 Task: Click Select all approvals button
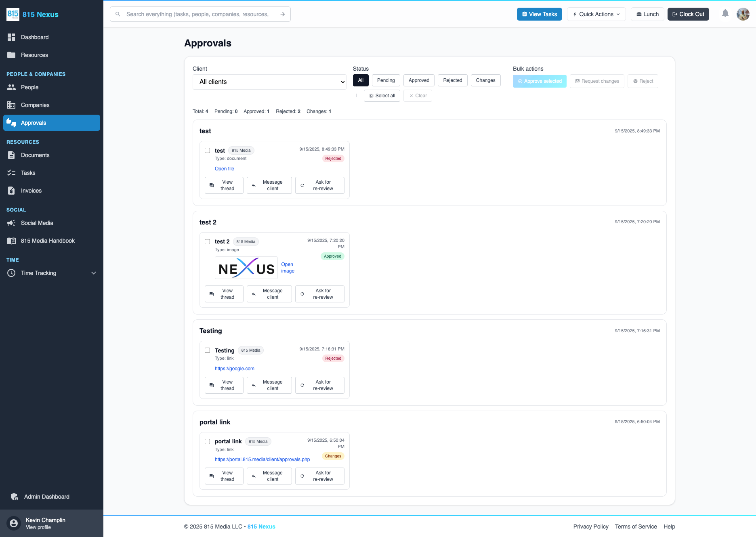[382, 96]
